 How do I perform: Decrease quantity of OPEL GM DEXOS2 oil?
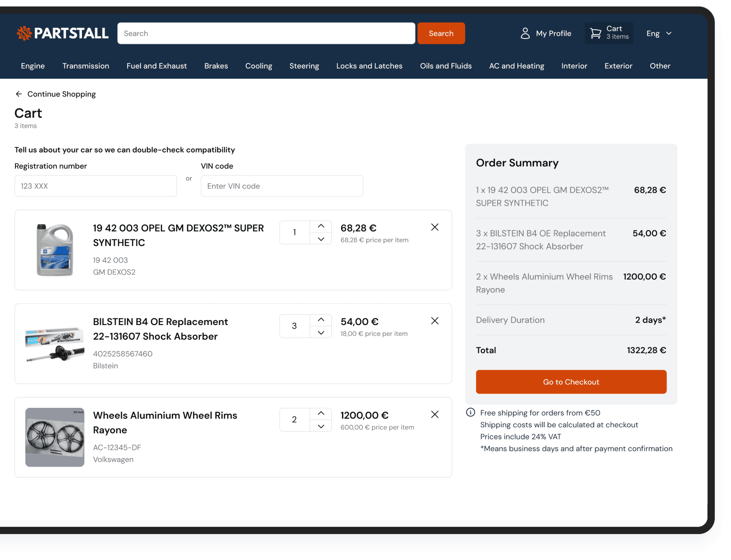(321, 239)
